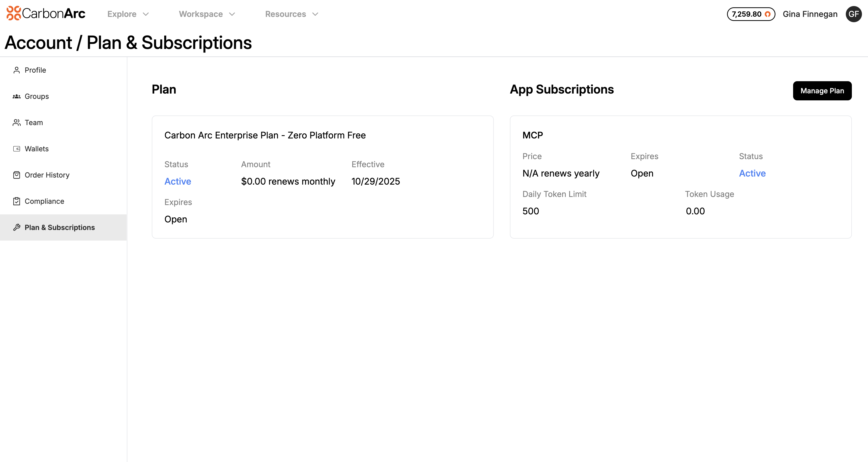The height and width of the screenshot is (462, 868).
Task: Click the CarbonArc logo
Action: [x=45, y=13]
